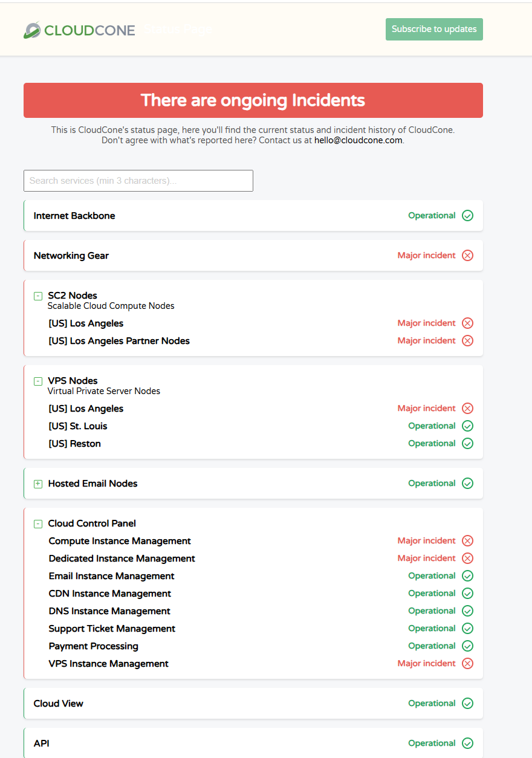Click Cloud View operational check icon

[467, 704]
